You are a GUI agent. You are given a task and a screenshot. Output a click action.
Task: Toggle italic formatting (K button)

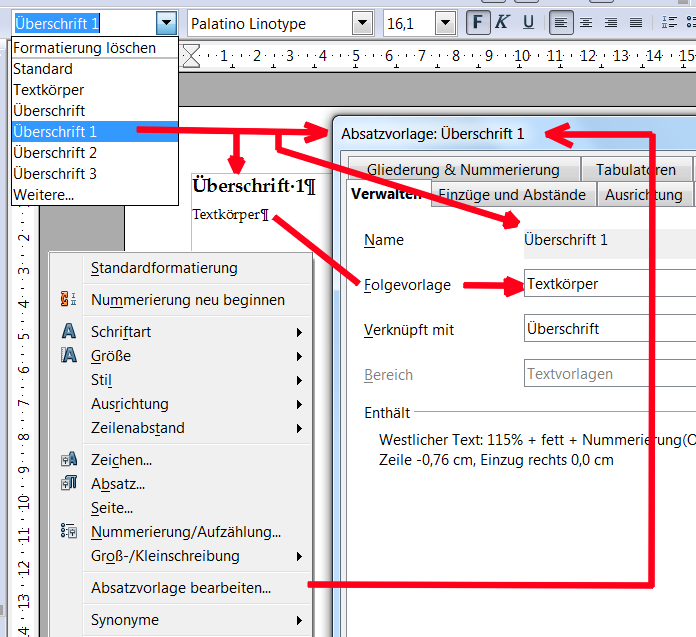tap(502, 23)
